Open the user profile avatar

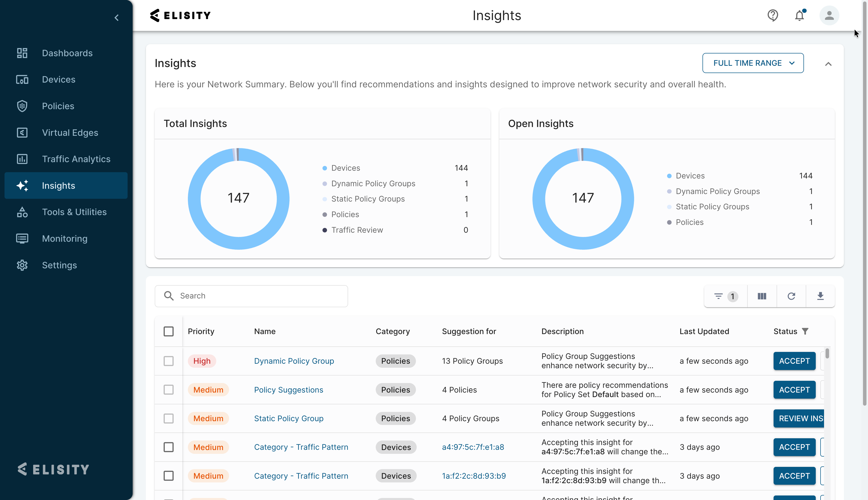tap(829, 16)
